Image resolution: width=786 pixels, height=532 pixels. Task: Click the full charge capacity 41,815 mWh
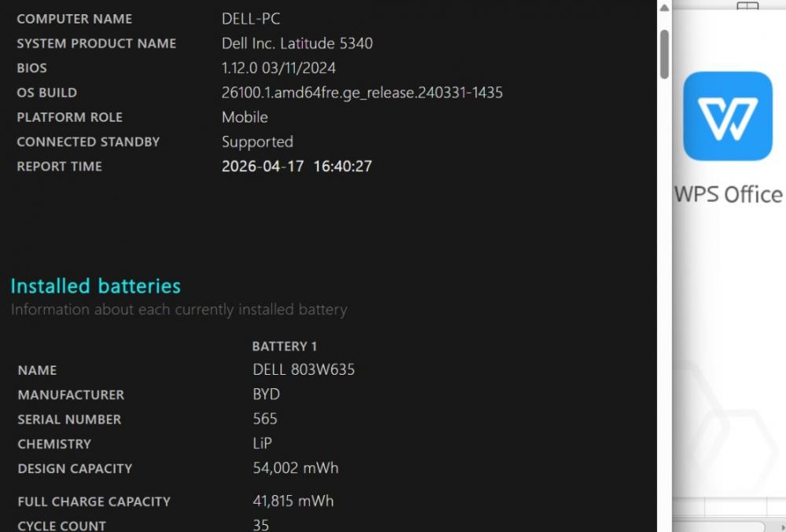point(293,501)
